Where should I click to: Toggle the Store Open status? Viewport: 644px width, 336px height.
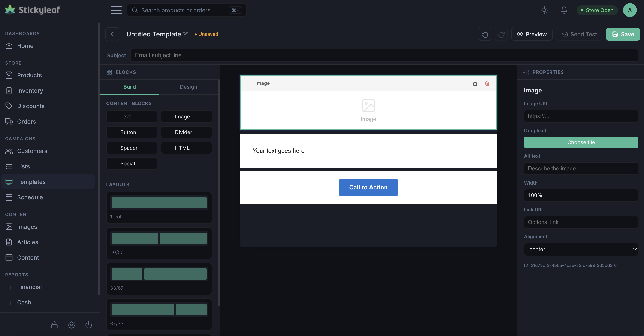597,10
